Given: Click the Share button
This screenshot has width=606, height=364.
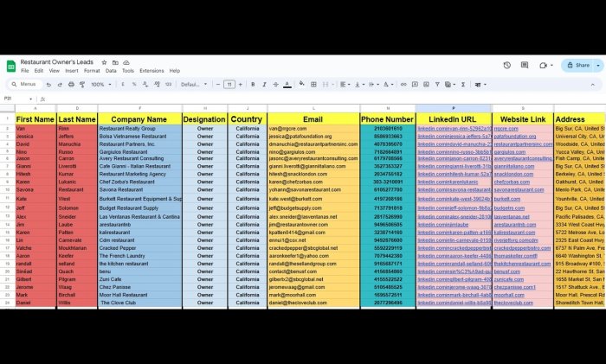Looking at the screenshot, I should (x=578, y=65).
